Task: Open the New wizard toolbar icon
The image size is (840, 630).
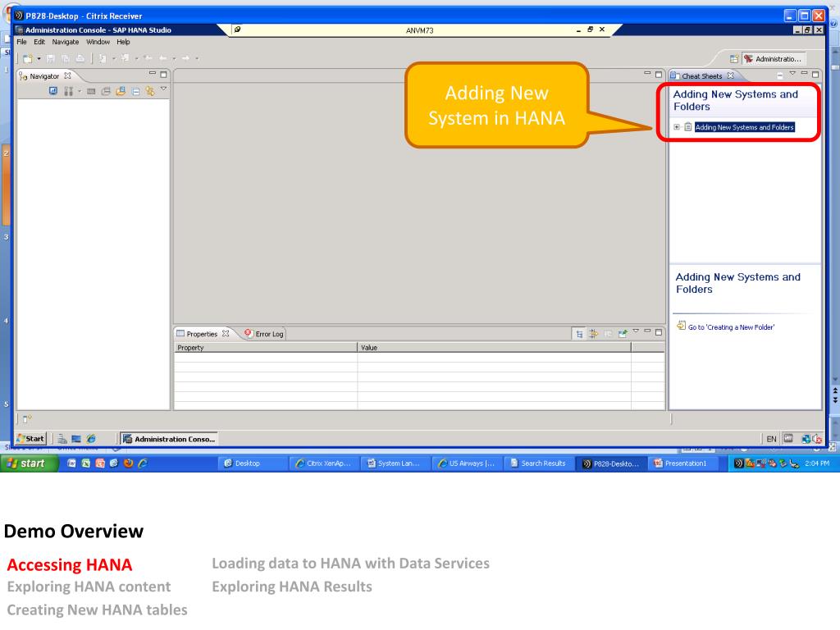Action: (27, 58)
